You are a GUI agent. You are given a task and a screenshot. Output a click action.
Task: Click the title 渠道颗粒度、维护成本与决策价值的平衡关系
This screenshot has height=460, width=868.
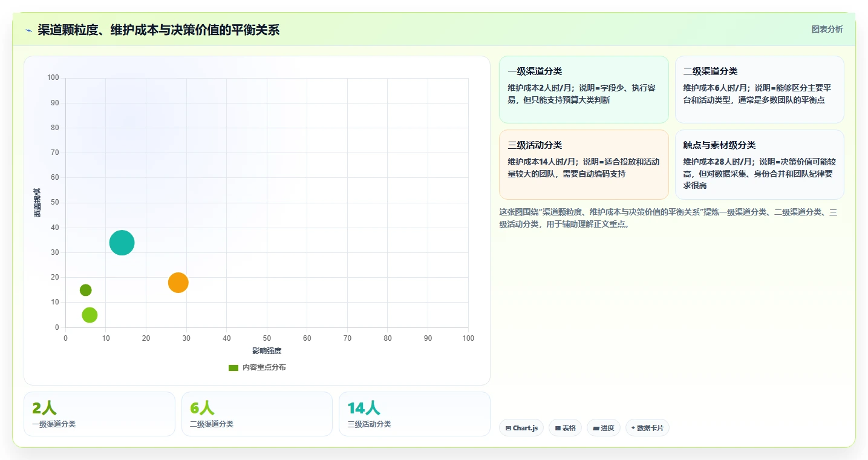[158, 30]
